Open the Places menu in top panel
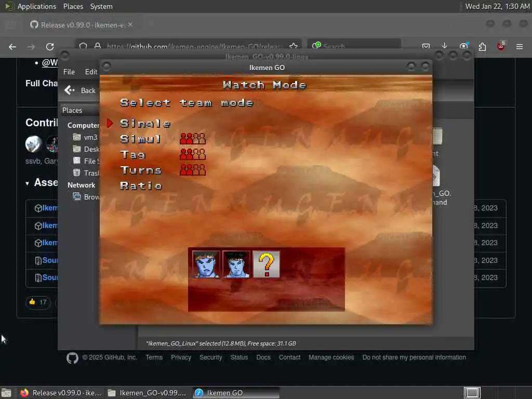Viewport: 532px width, 399px height. coord(73,6)
